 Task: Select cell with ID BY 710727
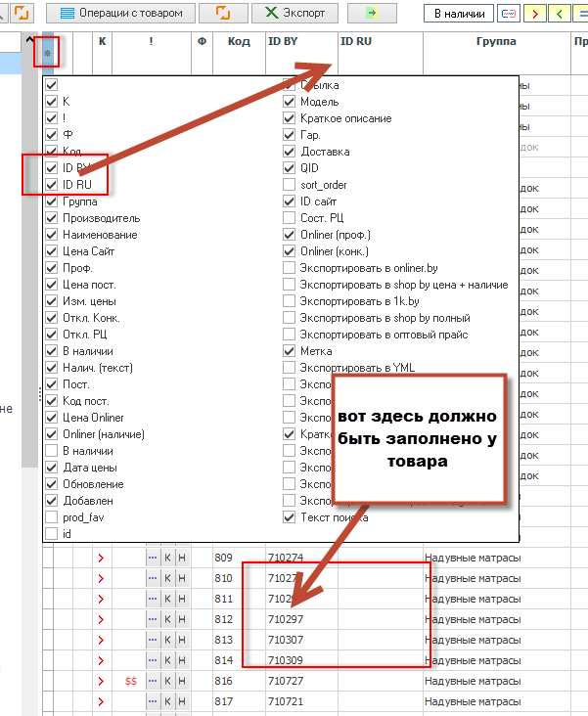[301, 681]
